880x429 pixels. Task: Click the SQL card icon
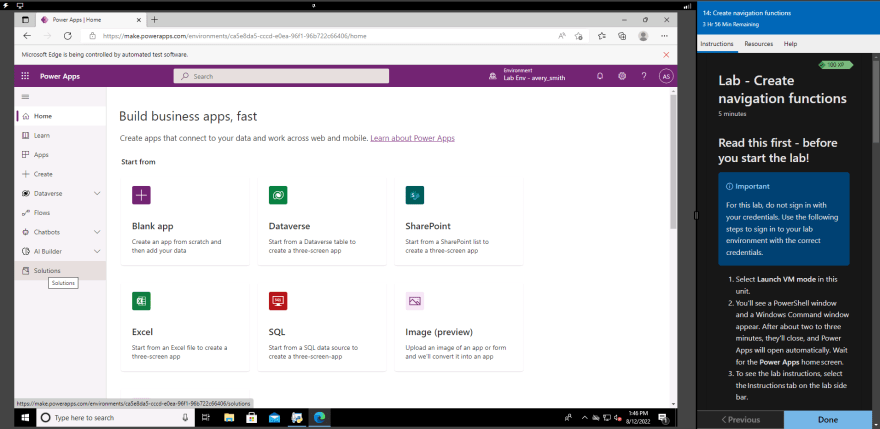278,301
